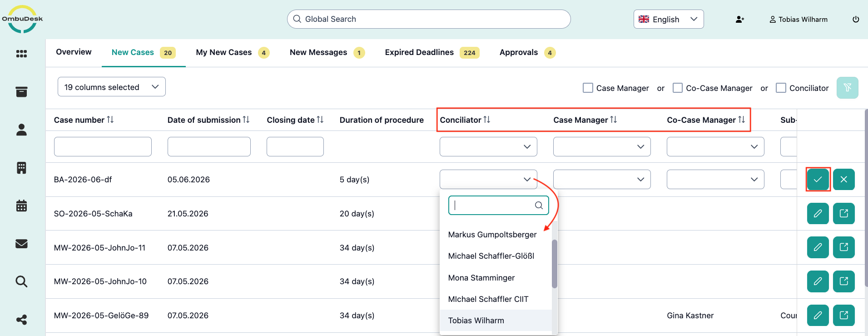The height and width of the screenshot is (336, 868).
Task: Open the Conciliator filter dropdown
Action: (x=488, y=146)
